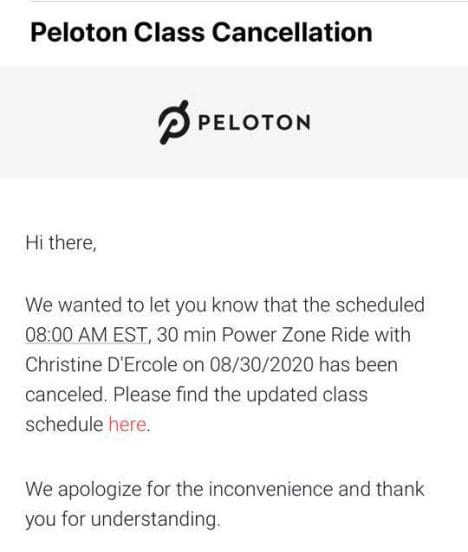Click the Peloton circular P logo icon

pyautogui.click(x=174, y=122)
